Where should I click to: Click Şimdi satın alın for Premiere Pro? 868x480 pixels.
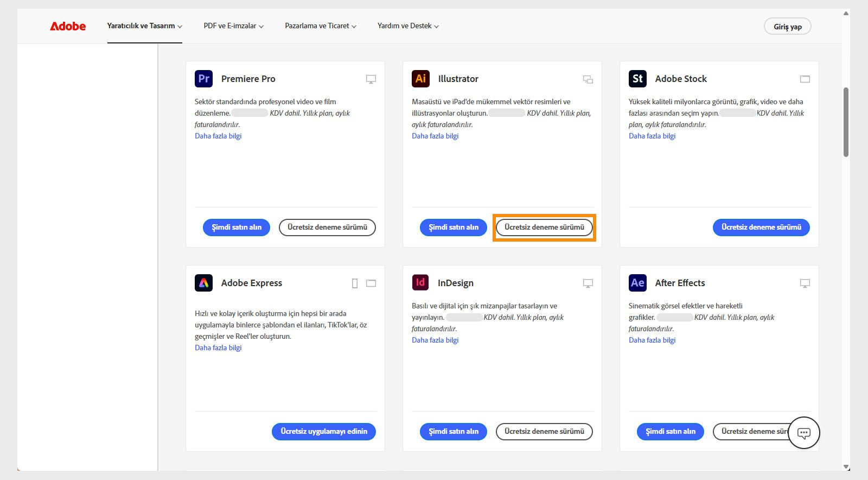click(x=237, y=228)
